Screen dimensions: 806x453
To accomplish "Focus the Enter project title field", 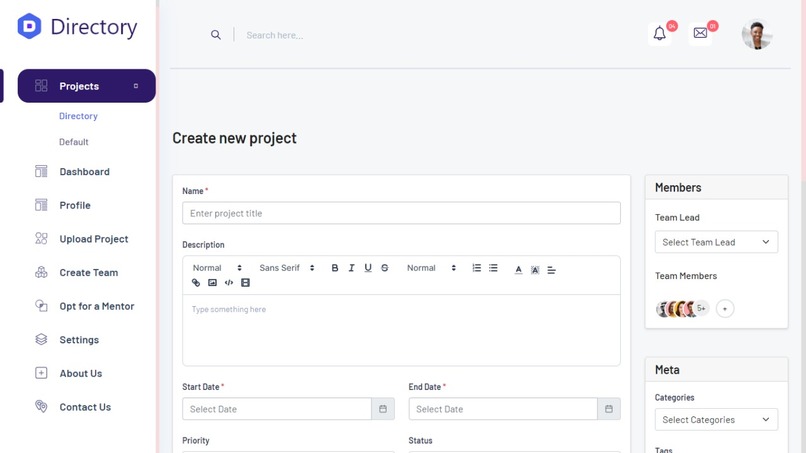I will coord(401,213).
